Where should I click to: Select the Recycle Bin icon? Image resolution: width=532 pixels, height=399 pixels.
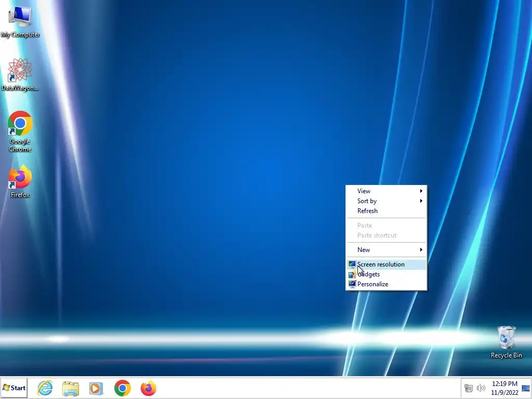coord(506,342)
